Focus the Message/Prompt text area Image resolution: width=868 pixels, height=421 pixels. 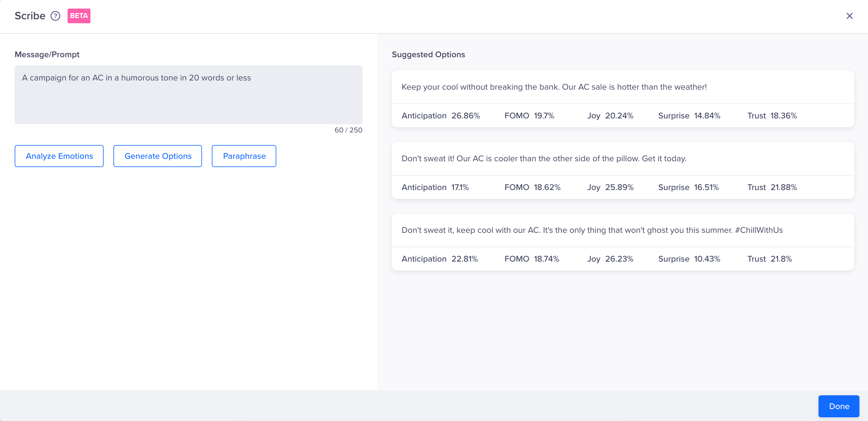click(188, 95)
